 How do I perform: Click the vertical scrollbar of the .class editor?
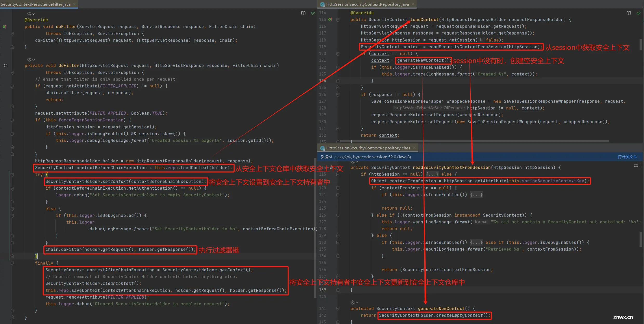(x=641, y=239)
